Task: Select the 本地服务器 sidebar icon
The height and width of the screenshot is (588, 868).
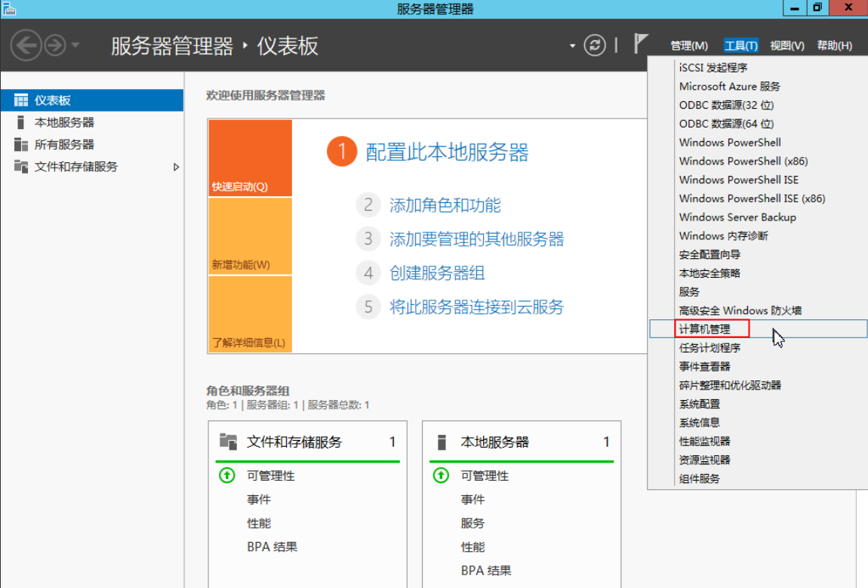Action: [x=21, y=122]
